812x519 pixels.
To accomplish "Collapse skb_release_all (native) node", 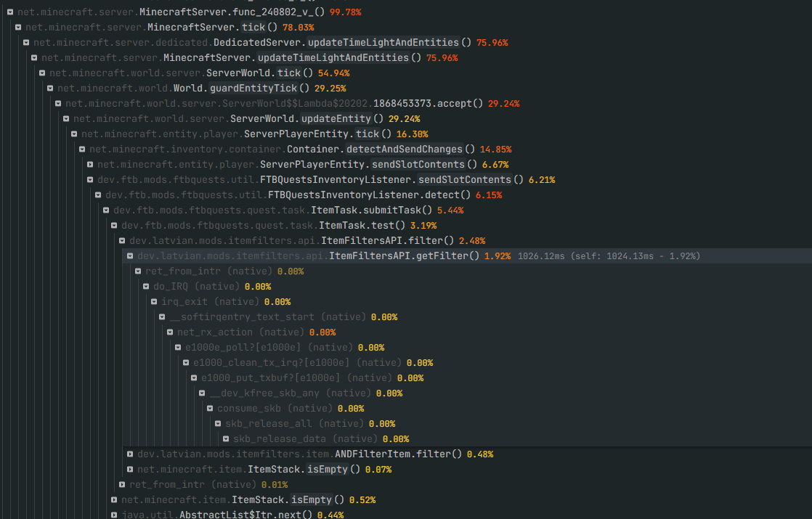I will tap(218, 424).
